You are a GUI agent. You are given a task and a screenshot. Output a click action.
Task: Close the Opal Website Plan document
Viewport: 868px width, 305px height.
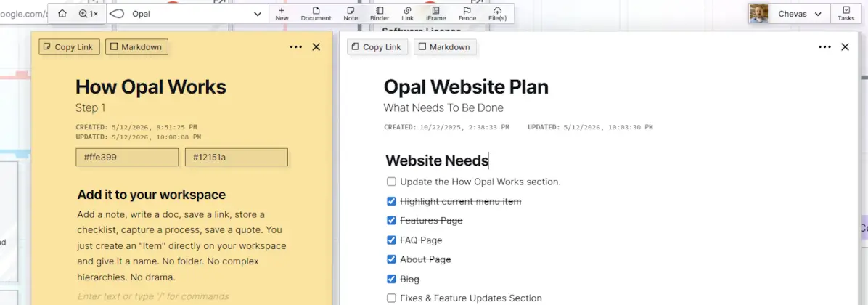coord(845,47)
